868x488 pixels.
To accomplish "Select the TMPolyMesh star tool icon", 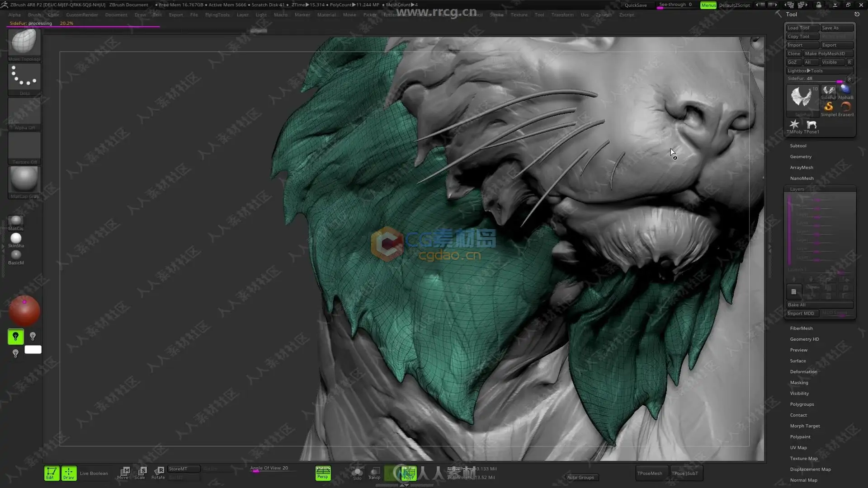I will click(794, 126).
